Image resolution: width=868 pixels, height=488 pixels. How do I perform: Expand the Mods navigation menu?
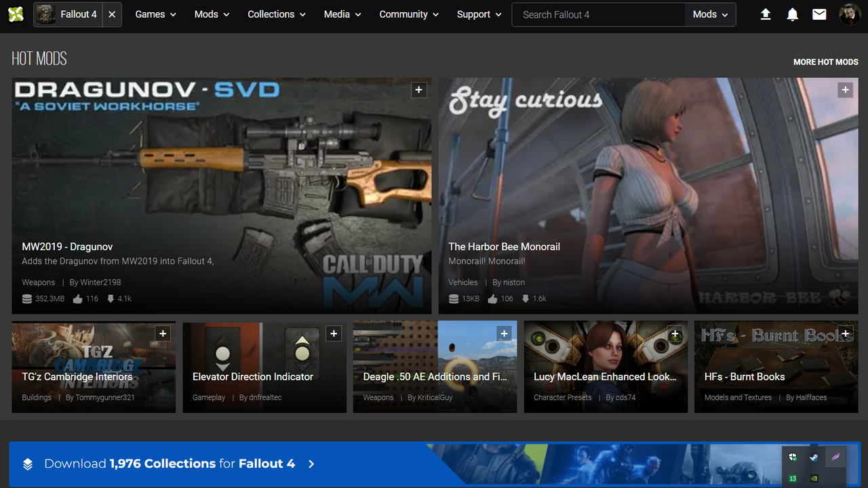click(x=212, y=14)
